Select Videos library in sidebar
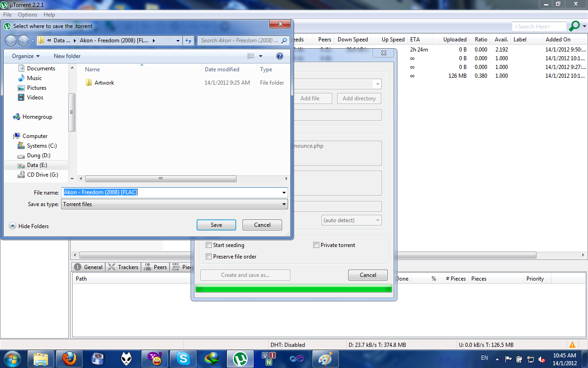 tap(35, 98)
